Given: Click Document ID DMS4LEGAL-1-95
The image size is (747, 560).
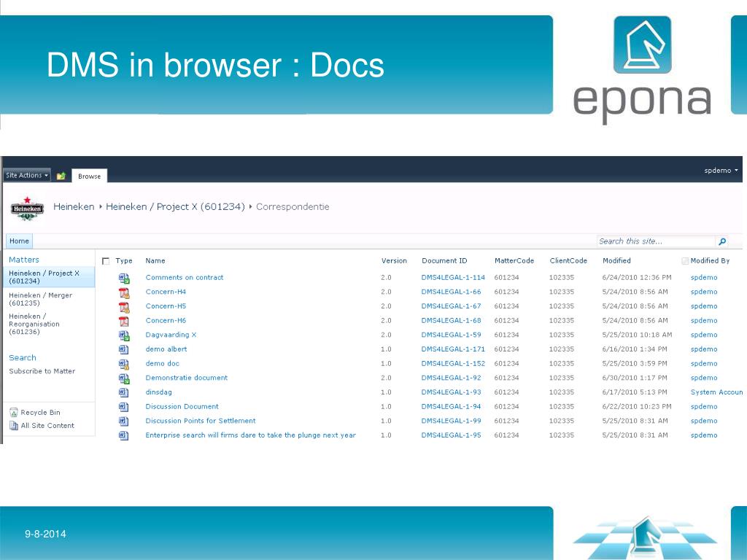Looking at the screenshot, I should click(451, 435).
